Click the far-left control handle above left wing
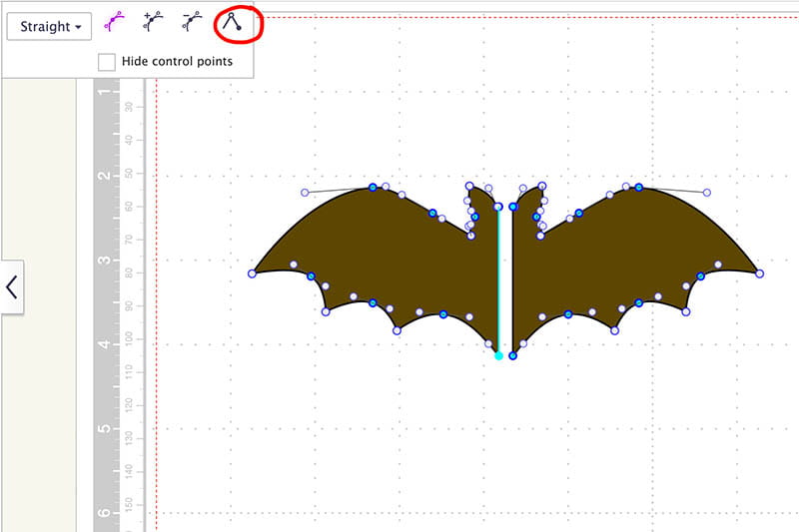 click(x=305, y=193)
